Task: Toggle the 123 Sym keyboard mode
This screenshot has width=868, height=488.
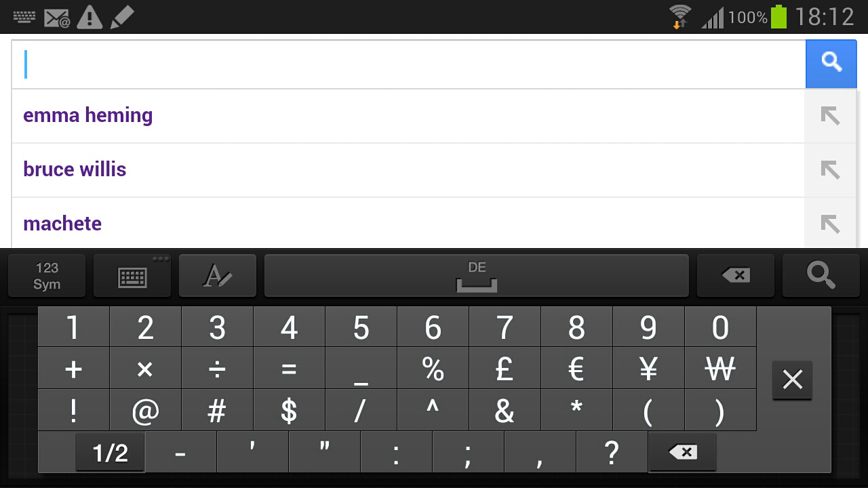Action: (47, 276)
